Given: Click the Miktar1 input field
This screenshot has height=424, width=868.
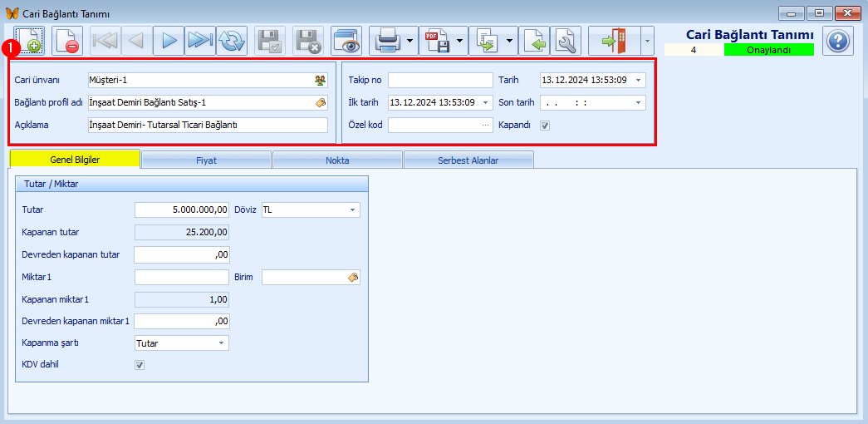Looking at the screenshot, I should coord(182,277).
